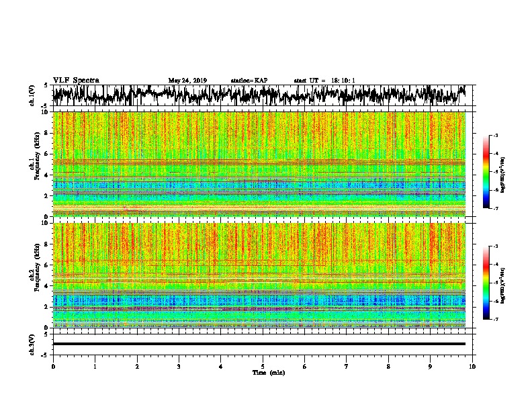Click the "4" tick on the time axis
The height and width of the screenshot is (411, 532).
(x=221, y=367)
